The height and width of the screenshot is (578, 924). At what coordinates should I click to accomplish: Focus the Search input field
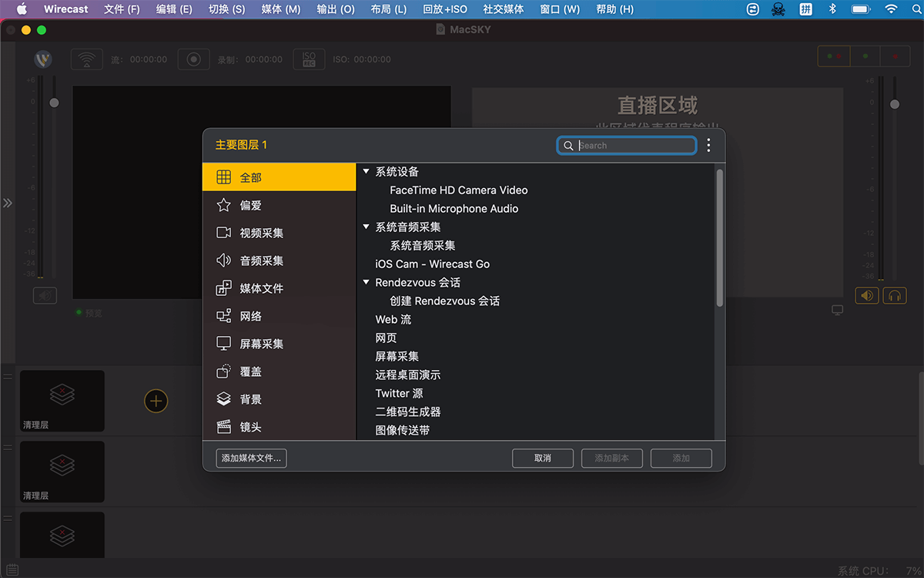pyautogui.click(x=627, y=145)
